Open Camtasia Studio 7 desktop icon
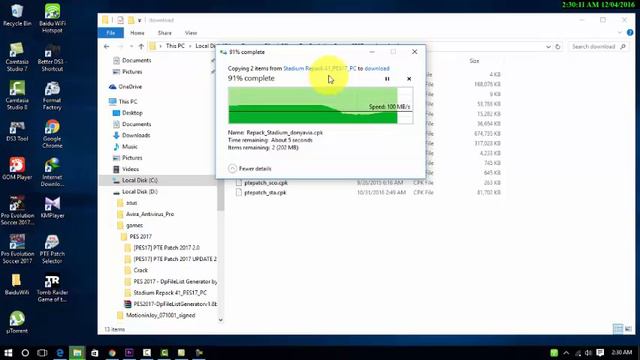The image size is (640, 360). tap(17, 57)
